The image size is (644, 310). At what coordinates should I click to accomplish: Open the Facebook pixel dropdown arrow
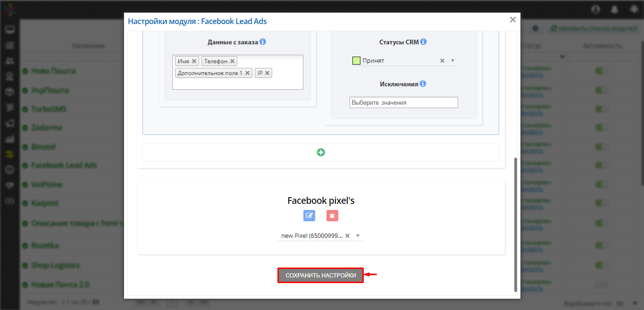358,235
